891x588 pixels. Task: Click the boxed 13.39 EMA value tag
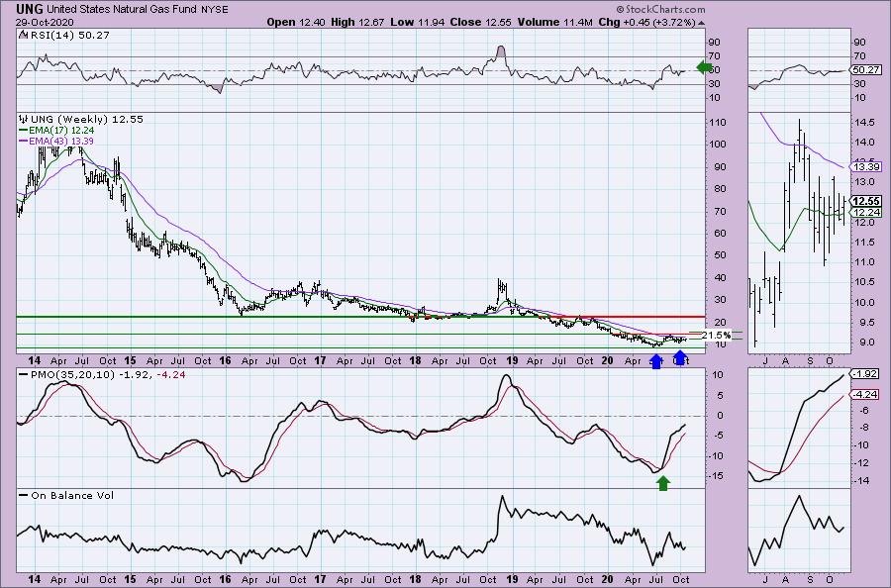pos(866,167)
